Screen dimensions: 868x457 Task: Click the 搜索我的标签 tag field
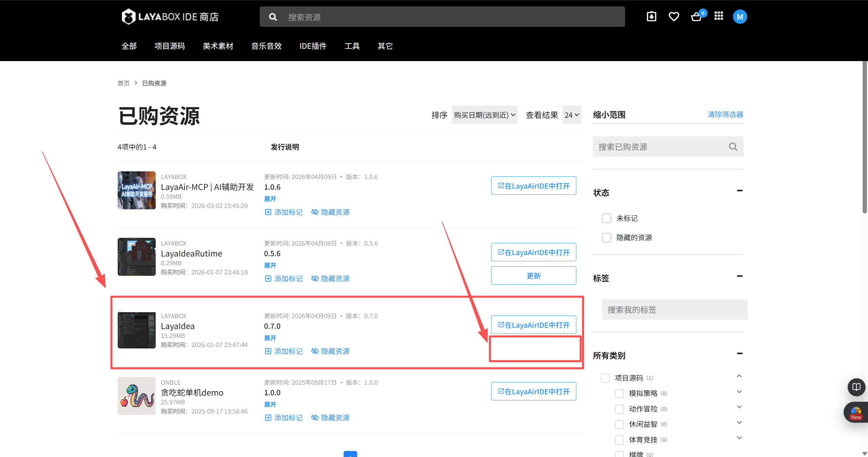pyautogui.click(x=674, y=309)
